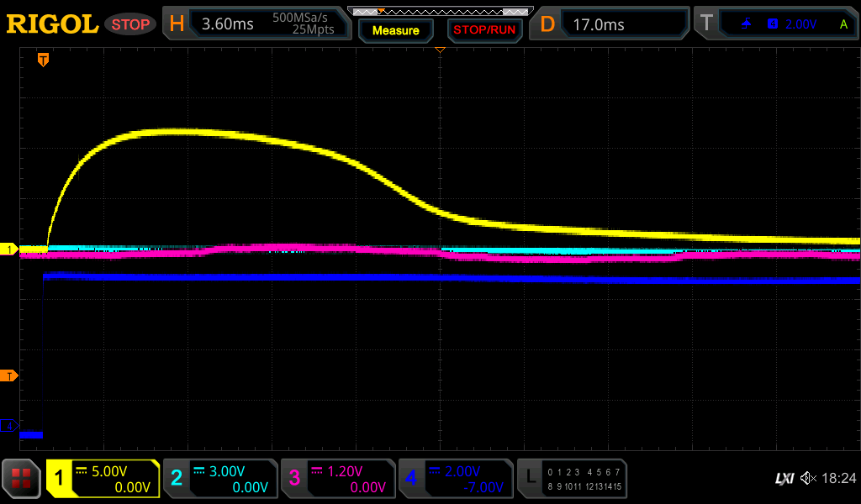Click the muted speaker sound icon
Image resolution: width=861 pixels, height=504 pixels.
pos(808,478)
